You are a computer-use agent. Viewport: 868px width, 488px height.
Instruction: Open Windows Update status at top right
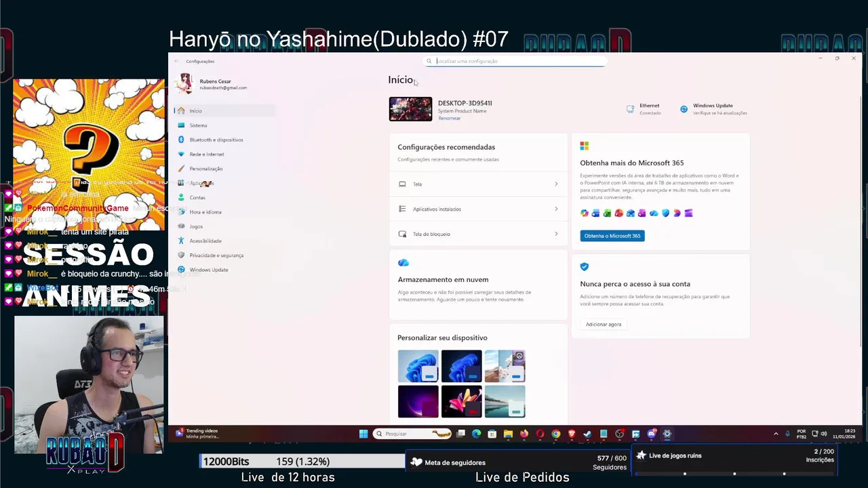point(713,109)
